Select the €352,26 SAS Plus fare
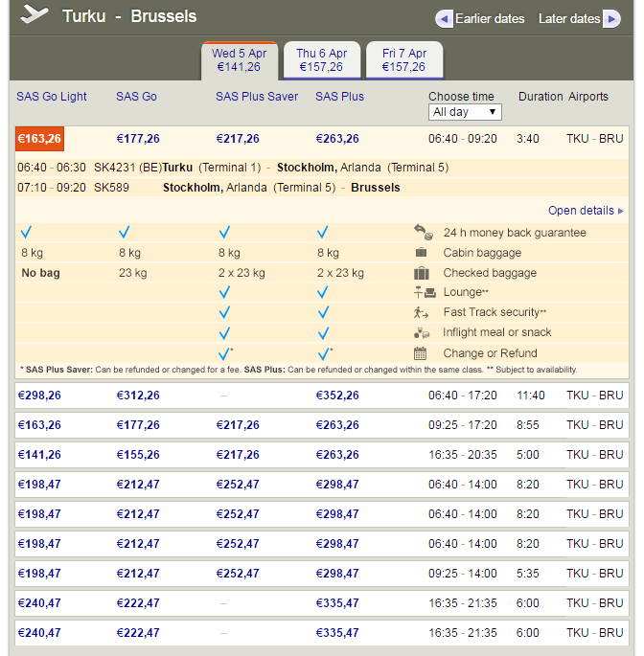The width and height of the screenshot is (644, 656). tap(337, 396)
